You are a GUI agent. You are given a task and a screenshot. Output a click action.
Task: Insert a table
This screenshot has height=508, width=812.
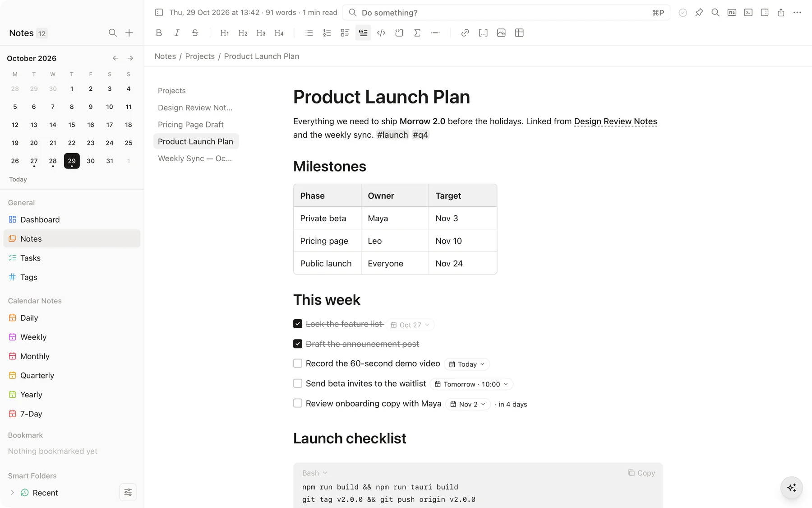point(519,33)
